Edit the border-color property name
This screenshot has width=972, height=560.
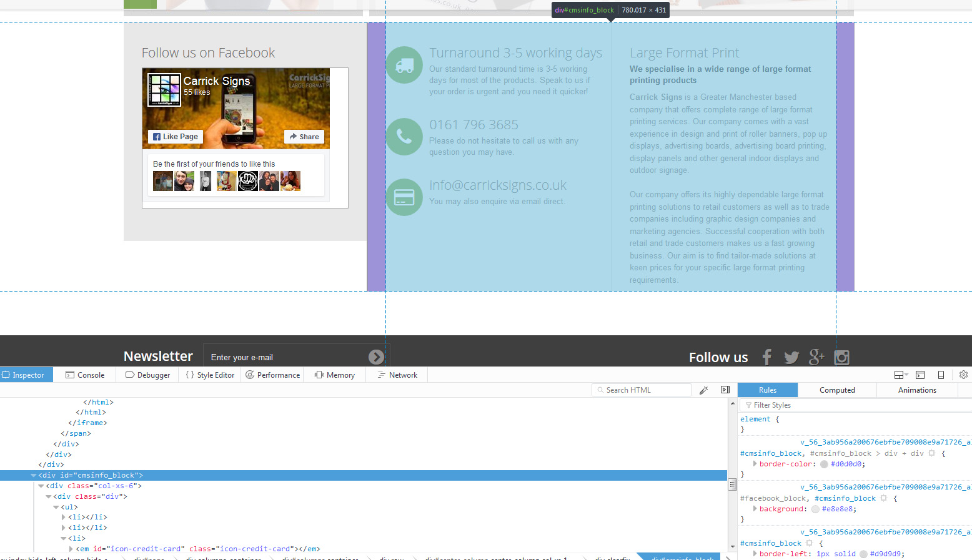[x=785, y=464]
